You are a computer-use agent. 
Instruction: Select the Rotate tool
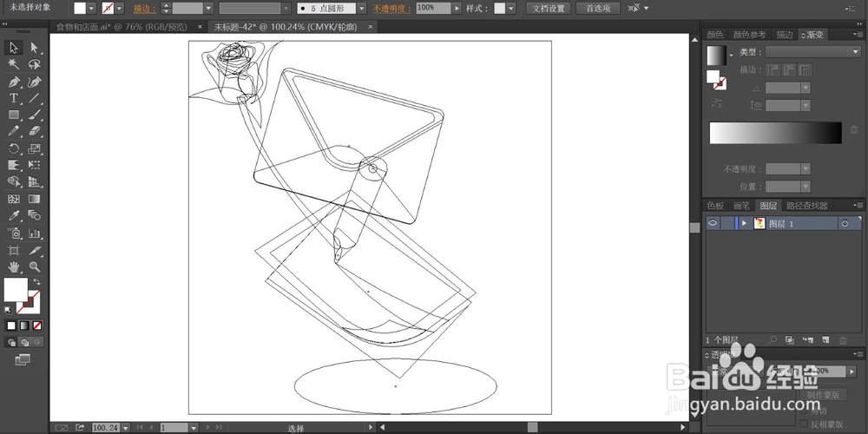14,149
